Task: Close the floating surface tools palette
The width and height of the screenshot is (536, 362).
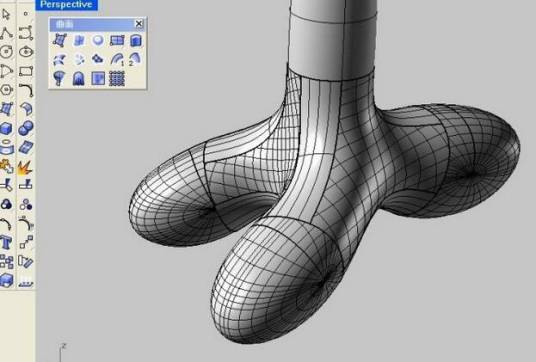Action: pyautogui.click(x=138, y=24)
